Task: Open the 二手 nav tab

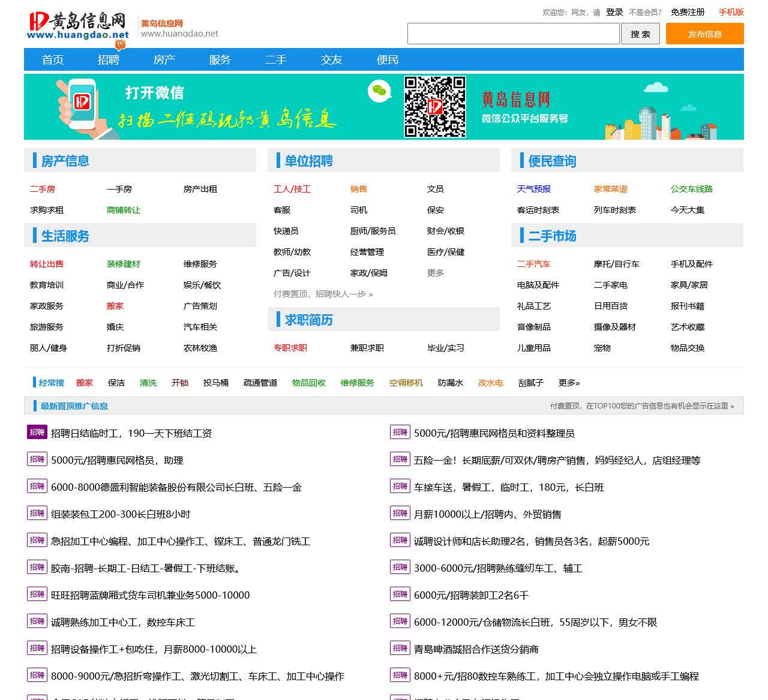Action: [x=275, y=59]
